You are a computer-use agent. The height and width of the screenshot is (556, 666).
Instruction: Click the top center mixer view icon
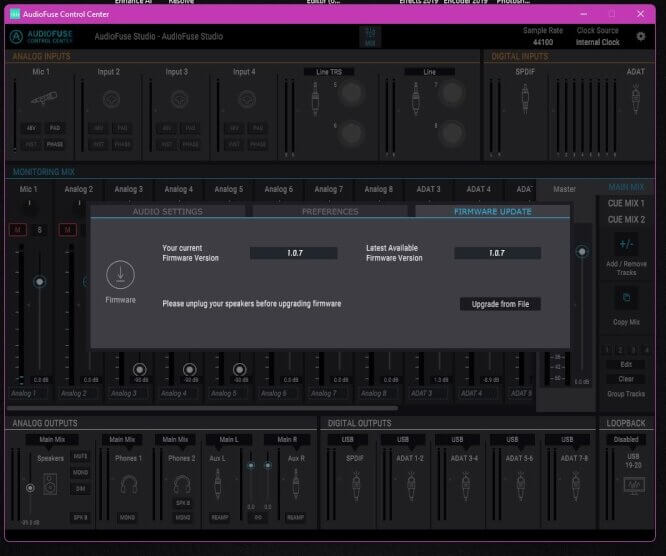click(x=370, y=37)
